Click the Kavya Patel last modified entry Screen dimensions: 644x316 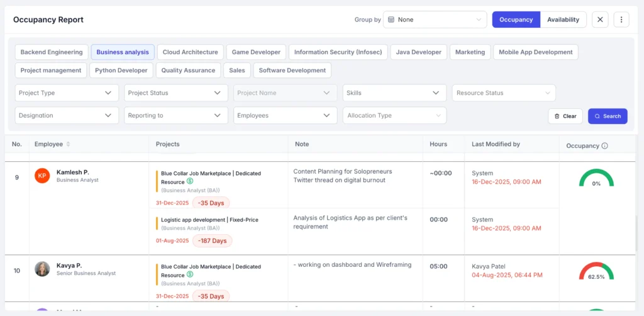(488, 266)
